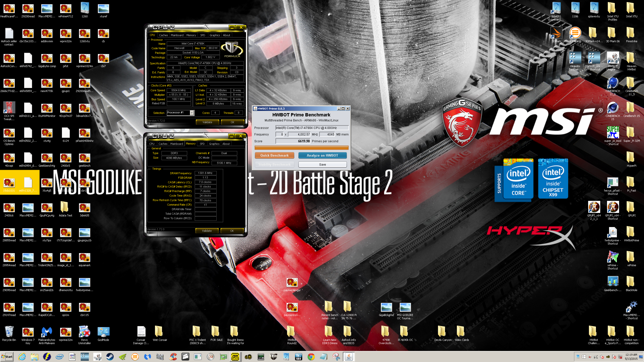This screenshot has height=362, width=644.
Task: Click OK in upper CPU-Z window
Action: pyautogui.click(x=232, y=122)
